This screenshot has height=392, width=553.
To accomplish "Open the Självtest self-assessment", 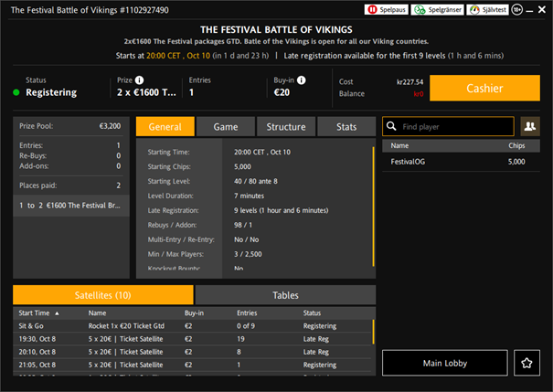I will (x=488, y=9).
